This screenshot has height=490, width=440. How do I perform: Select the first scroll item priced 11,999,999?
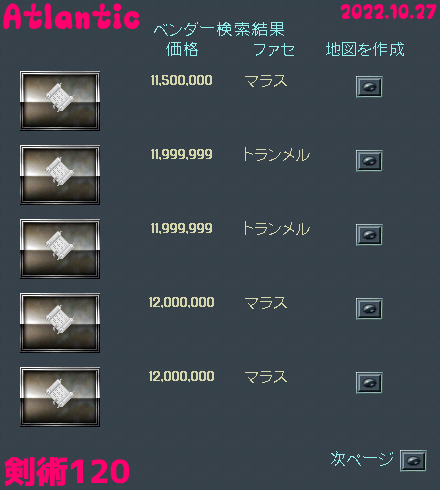[60, 175]
